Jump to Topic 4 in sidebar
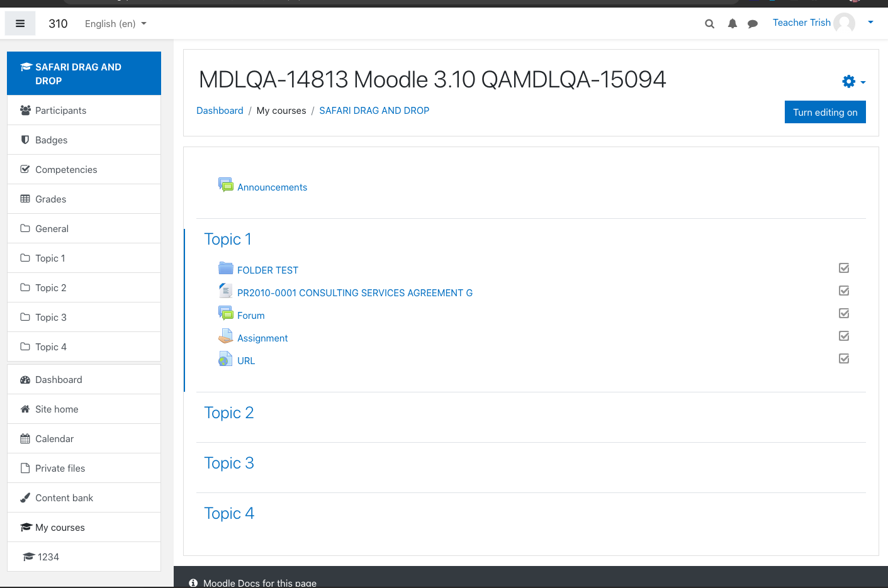Viewport: 888px width, 588px height. (x=84, y=347)
